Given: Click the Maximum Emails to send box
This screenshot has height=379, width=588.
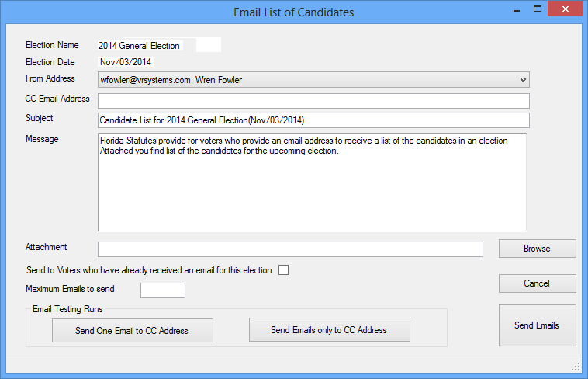Looking at the screenshot, I should tap(163, 290).
